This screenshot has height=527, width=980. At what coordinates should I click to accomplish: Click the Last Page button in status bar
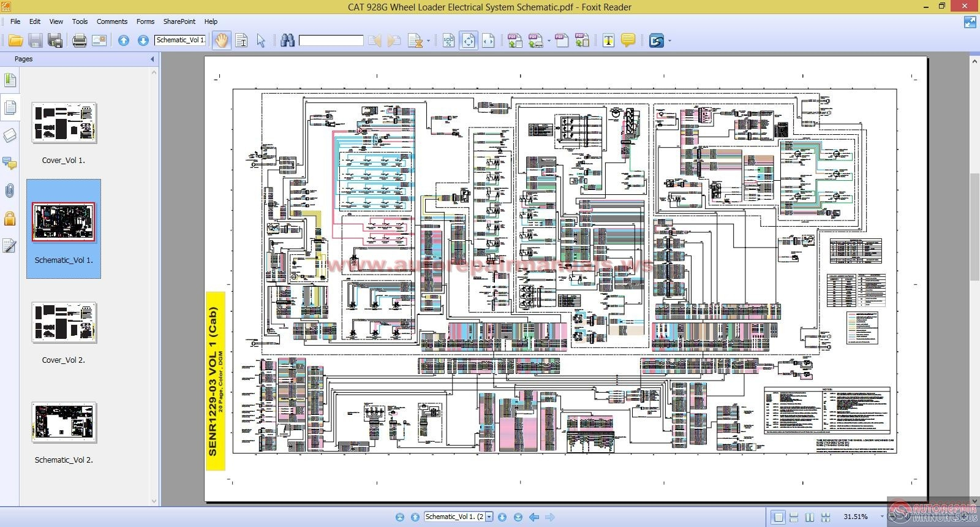pos(518,517)
